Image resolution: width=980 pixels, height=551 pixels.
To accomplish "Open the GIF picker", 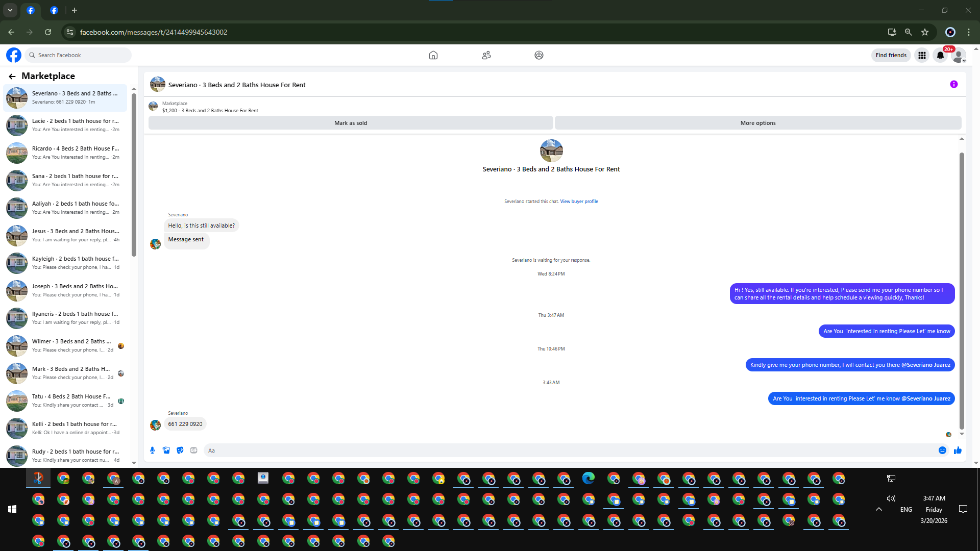I will pyautogui.click(x=193, y=450).
